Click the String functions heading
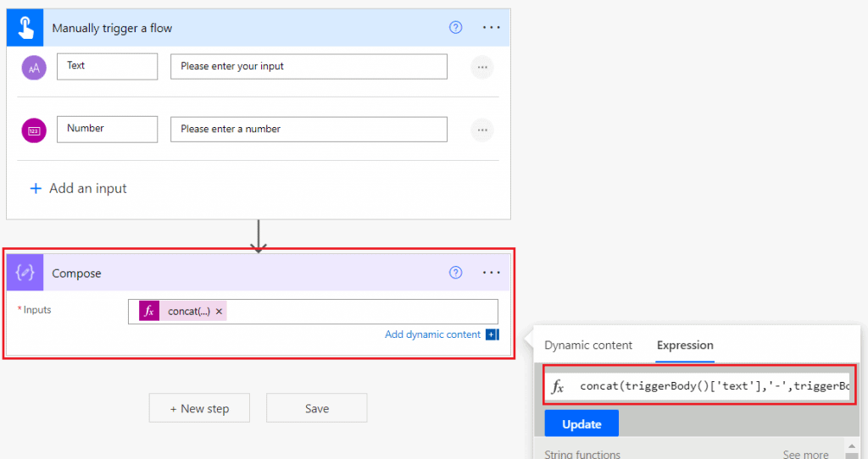Image resolution: width=868 pixels, height=459 pixels. point(582,454)
